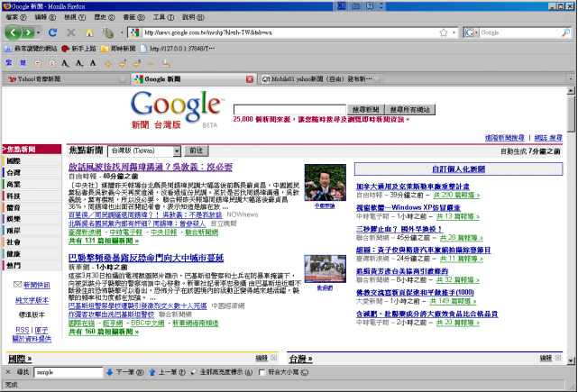Click the blue 簡 simplified conversion icon
This screenshot has height=392, width=578.
click(23, 63)
